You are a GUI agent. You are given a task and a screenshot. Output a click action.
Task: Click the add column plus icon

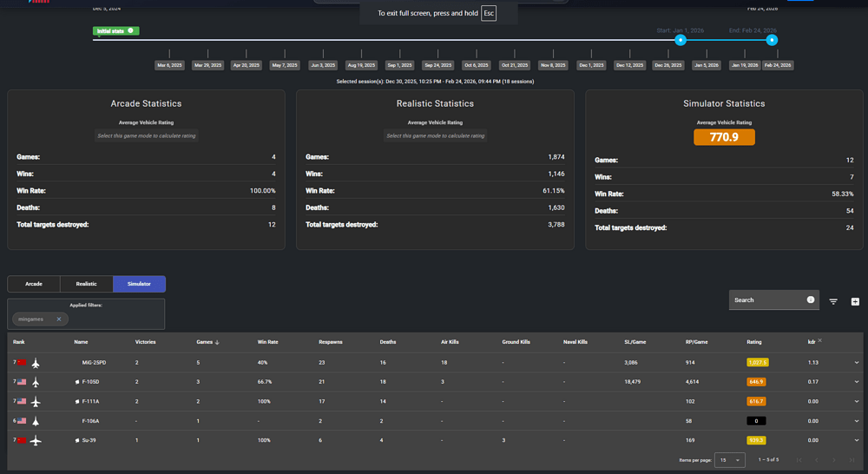coord(855,301)
